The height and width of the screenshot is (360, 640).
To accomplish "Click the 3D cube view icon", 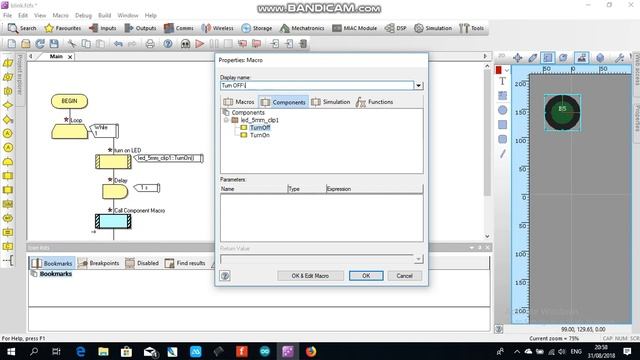I will (600, 58).
